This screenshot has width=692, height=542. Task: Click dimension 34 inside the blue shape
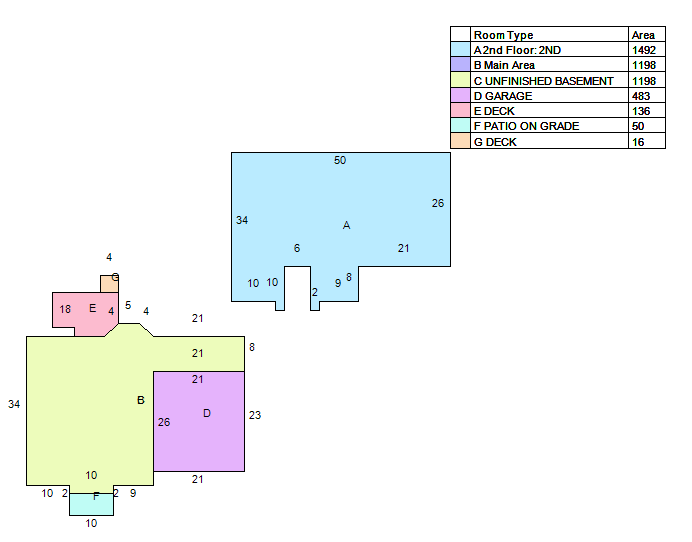(242, 220)
